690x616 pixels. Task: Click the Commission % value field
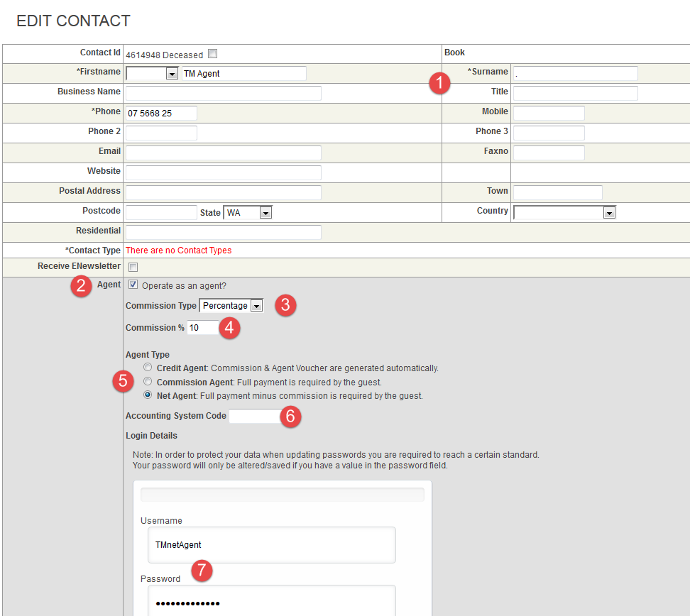click(203, 327)
